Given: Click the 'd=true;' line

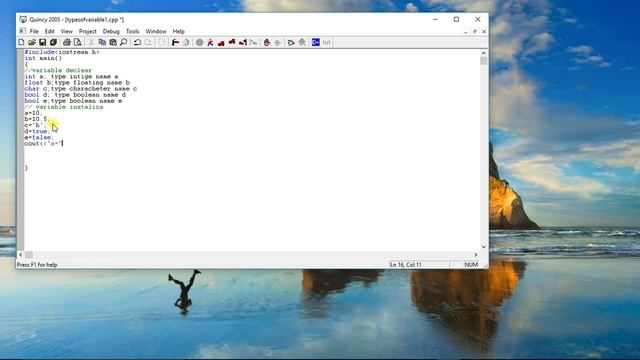Looking at the screenshot, I should point(37,131).
